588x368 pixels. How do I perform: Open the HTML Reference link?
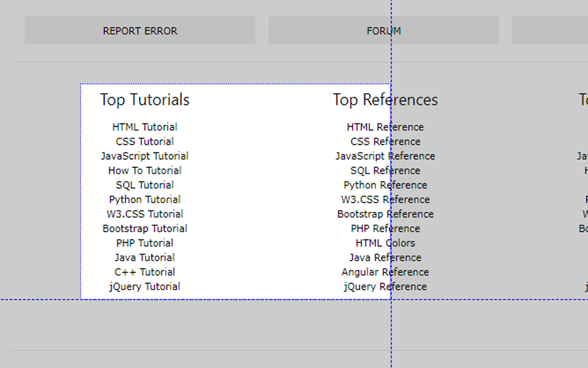[x=385, y=127]
